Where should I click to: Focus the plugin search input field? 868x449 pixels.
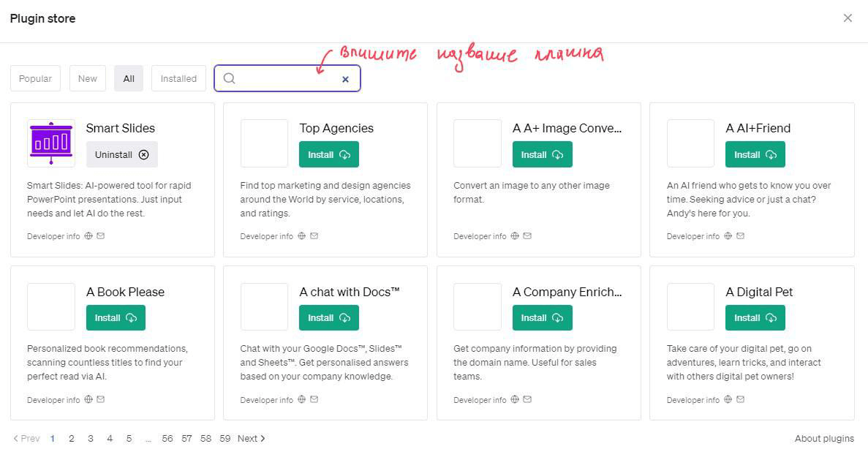point(287,79)
